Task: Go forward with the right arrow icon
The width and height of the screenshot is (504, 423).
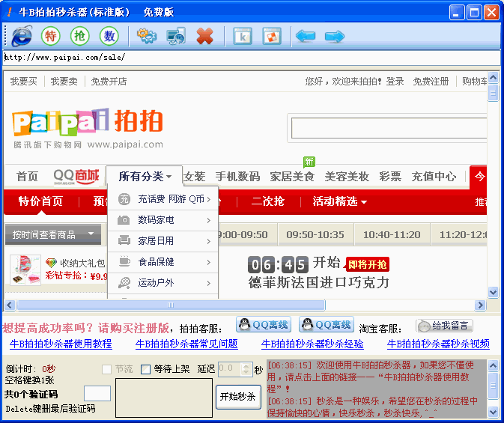Action: coord(334,35)
